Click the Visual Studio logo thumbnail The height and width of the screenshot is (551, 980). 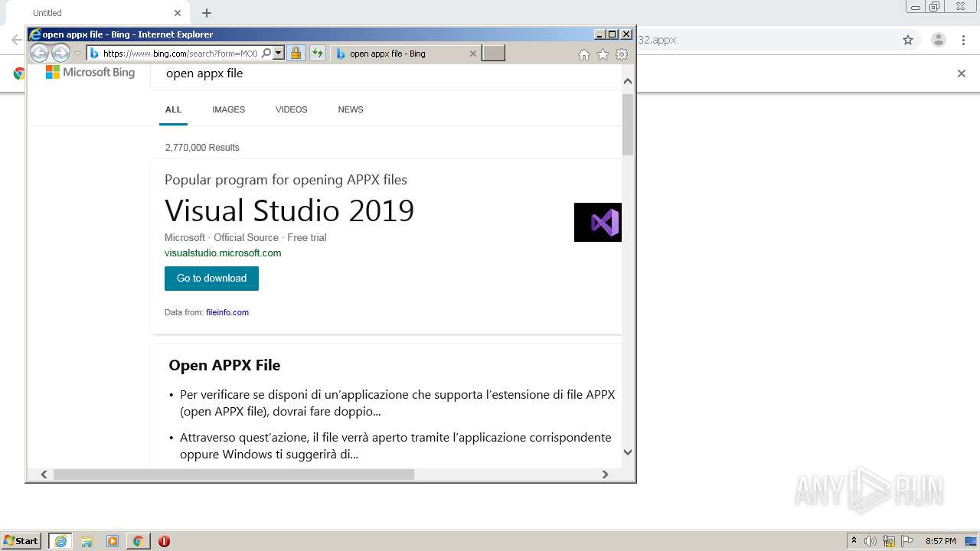coord(597,222)
